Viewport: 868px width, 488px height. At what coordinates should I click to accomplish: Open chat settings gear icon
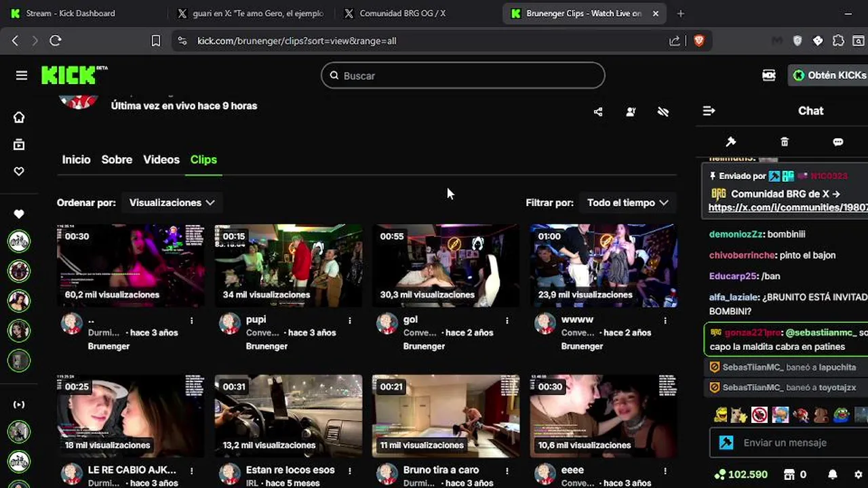tap(858, 474)
